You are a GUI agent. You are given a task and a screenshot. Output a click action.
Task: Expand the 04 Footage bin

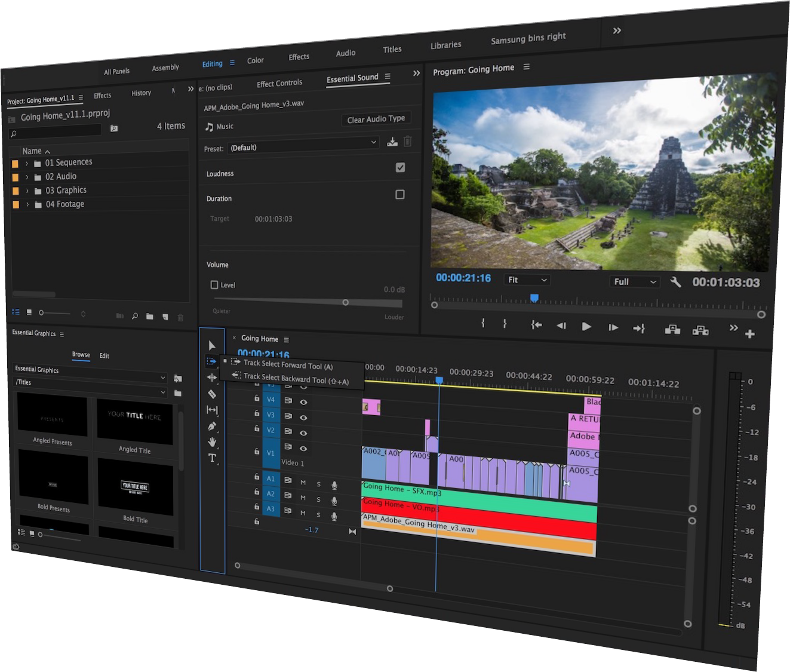(27, 204)
